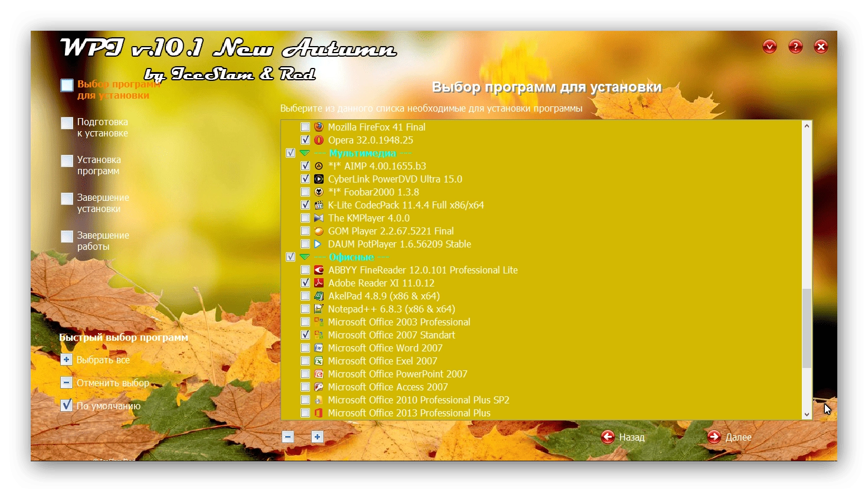Check ABBYY FineReader 12 checkbox
868x492 pixels.
pos(305,270)
